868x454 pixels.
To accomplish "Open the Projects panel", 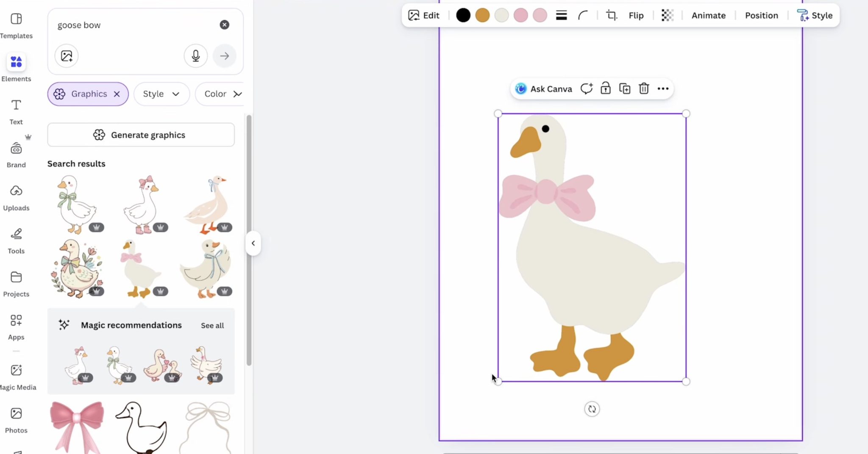I will tap(16, 283).
